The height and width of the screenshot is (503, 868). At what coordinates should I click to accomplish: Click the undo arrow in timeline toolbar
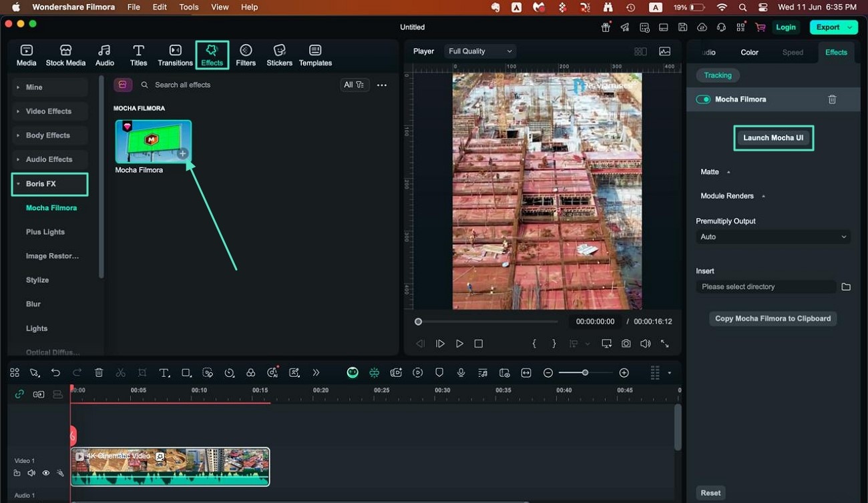(x=56, y=373)
